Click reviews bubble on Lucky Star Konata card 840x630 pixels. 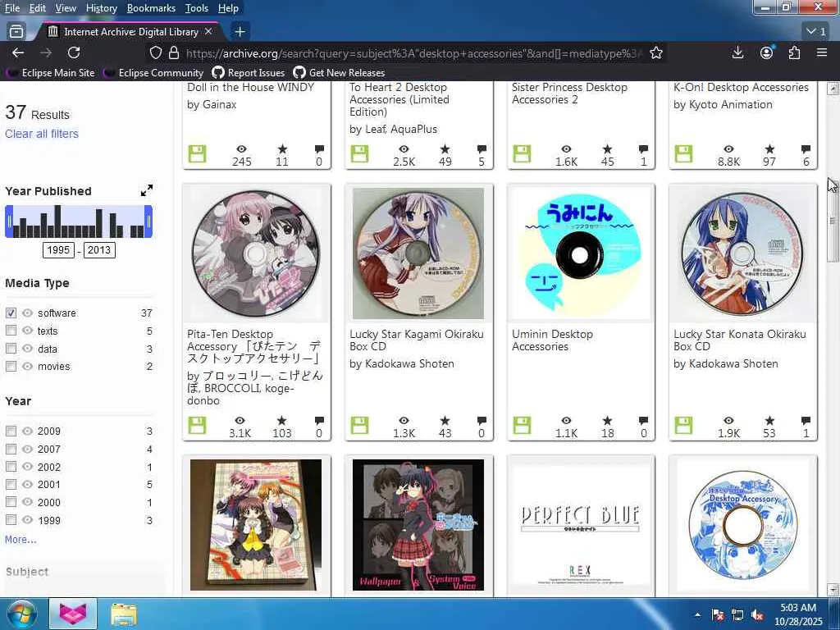click(806, 421)
